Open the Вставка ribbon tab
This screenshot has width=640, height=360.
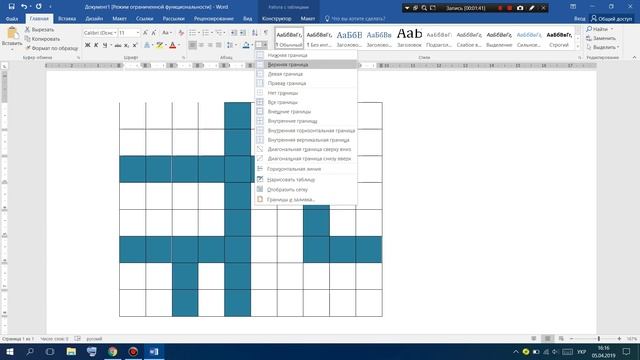point(67,19)
